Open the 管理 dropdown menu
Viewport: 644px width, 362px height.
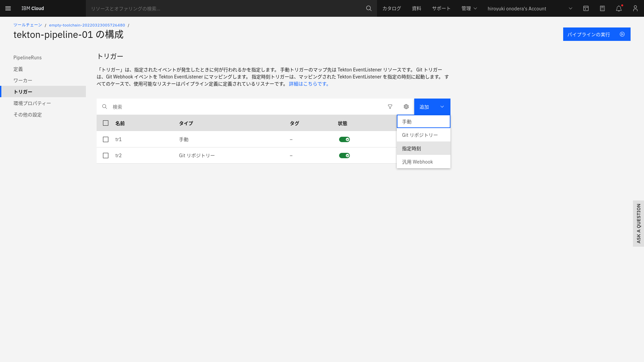click(469, 8)
